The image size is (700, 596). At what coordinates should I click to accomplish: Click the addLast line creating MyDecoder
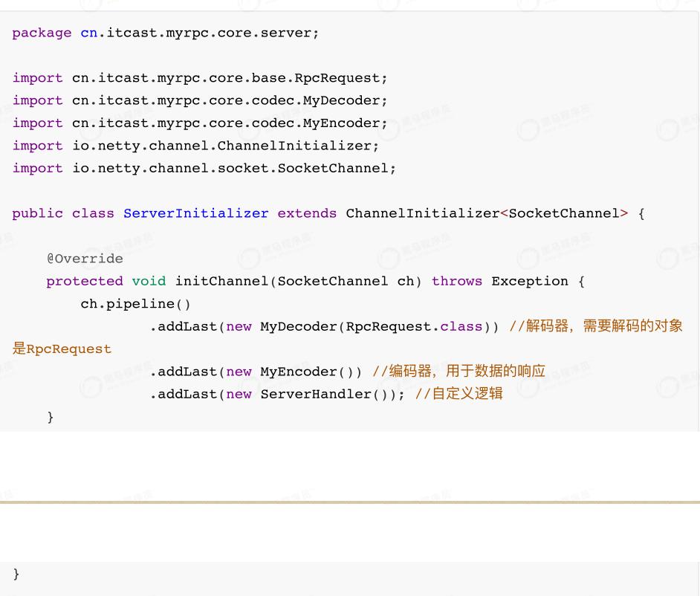tap(324, 327)
